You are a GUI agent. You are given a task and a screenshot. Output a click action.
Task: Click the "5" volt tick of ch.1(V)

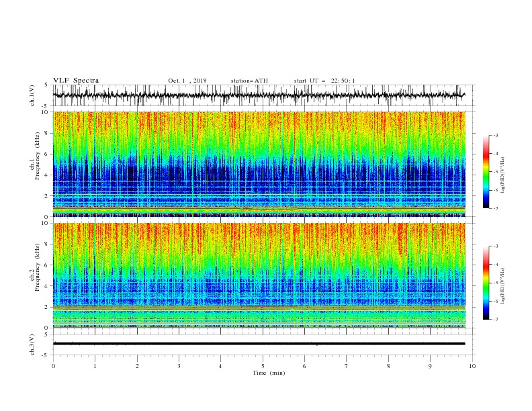[x=46, y=85]
